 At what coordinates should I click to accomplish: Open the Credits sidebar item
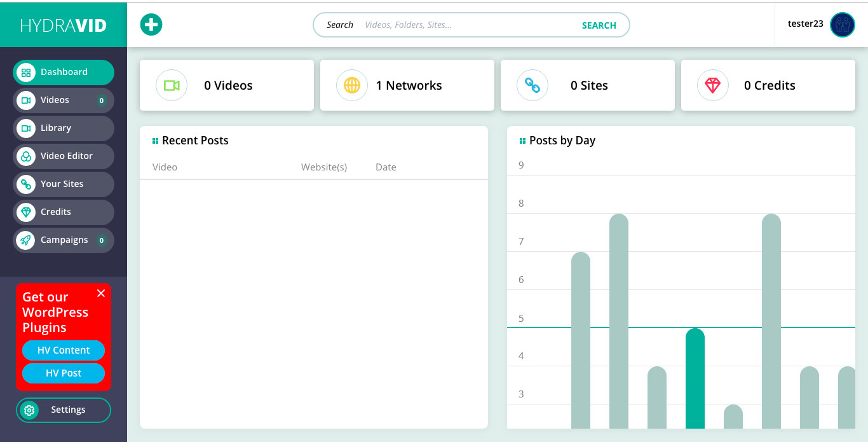click(x=64, y=212)
